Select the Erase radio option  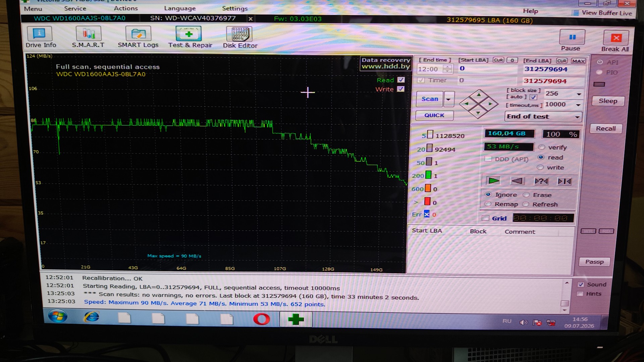(526, 195)
